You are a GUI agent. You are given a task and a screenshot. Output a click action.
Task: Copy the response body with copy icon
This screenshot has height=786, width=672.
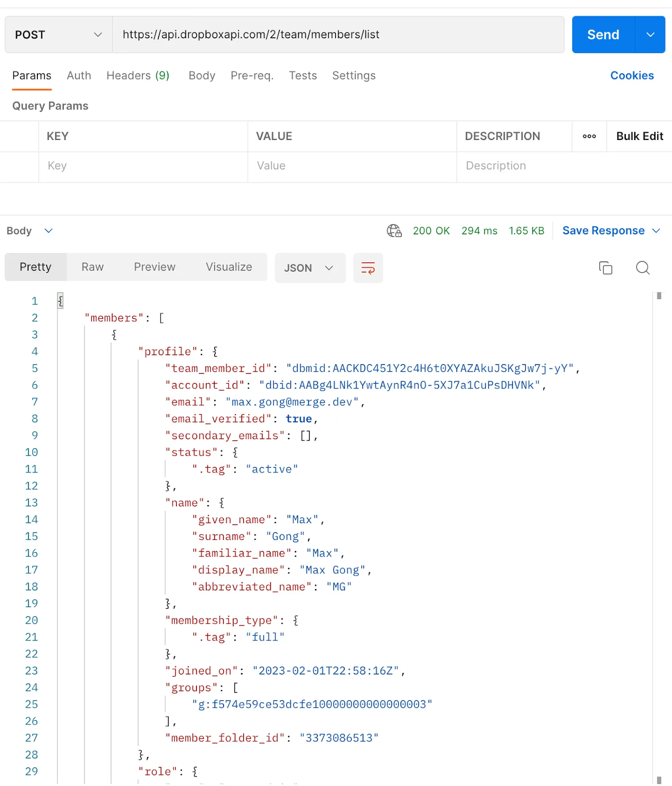coord(605,268)
